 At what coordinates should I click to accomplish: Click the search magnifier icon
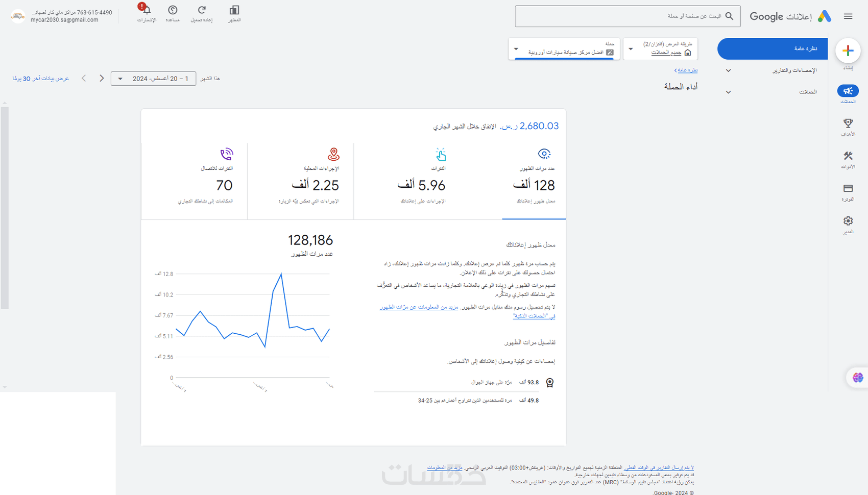click(729, 16)
